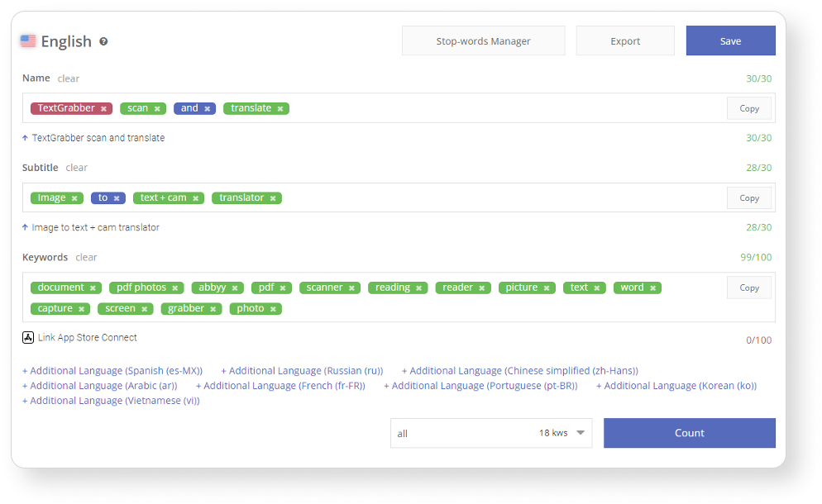The height and width of the screenshot is (504, 822).
Task: Open the "all" filter combo box
Action: point(430,433)
